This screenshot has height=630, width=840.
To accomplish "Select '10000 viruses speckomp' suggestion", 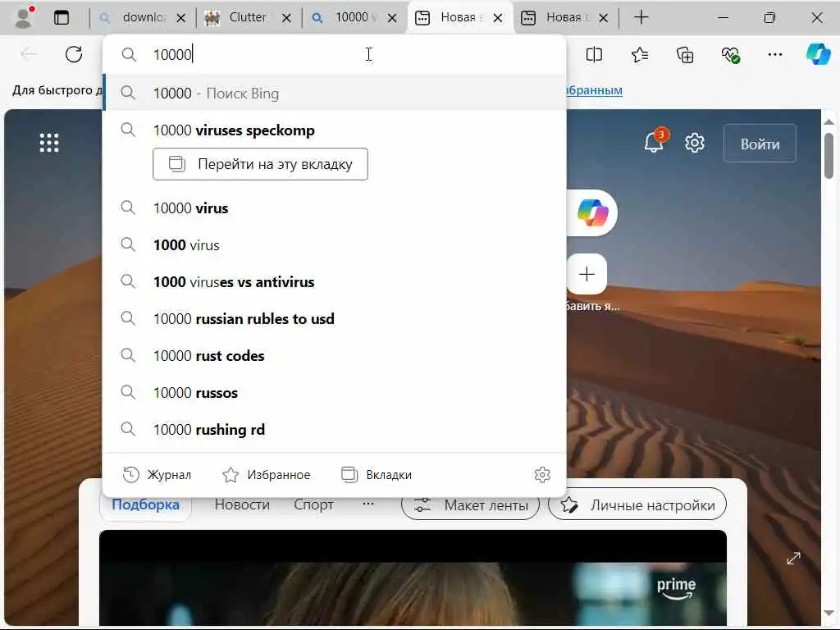I will click(335, 130).
